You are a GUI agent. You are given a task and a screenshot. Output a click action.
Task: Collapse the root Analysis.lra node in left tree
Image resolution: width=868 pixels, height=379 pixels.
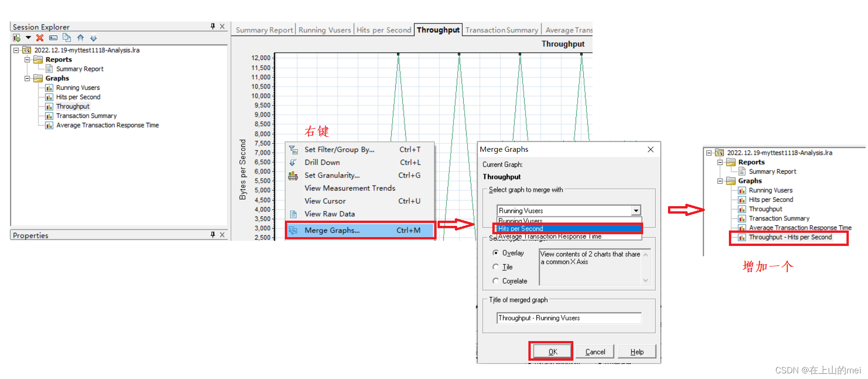point(16,50)
